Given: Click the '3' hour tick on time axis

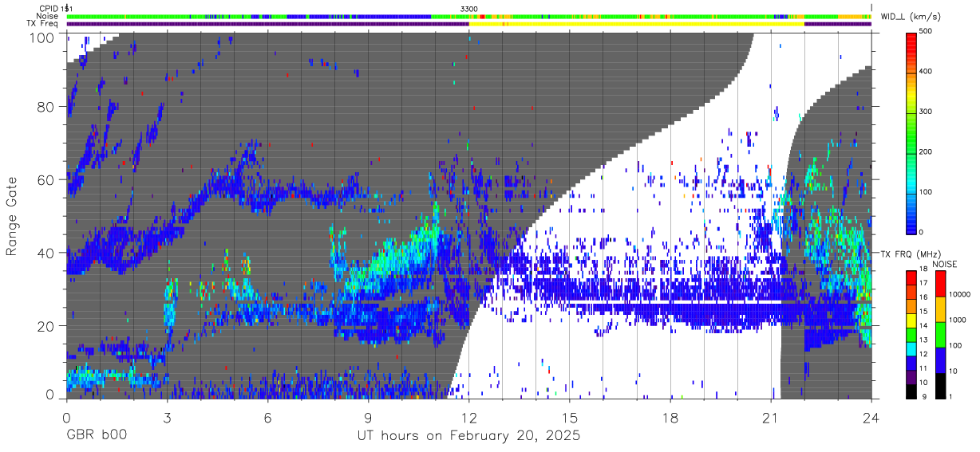Looking at the screenshot, I should [167, 417].
